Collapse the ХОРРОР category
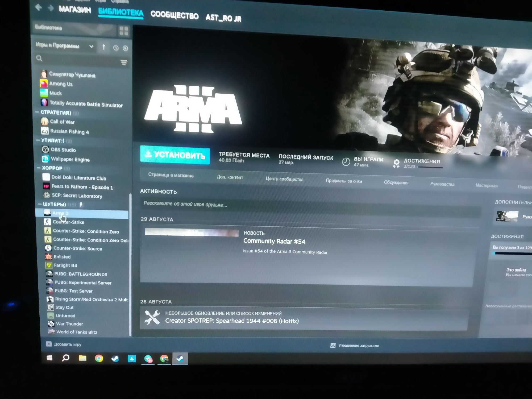This screenshot has width=532, height=399. click(x=39, y=168)
